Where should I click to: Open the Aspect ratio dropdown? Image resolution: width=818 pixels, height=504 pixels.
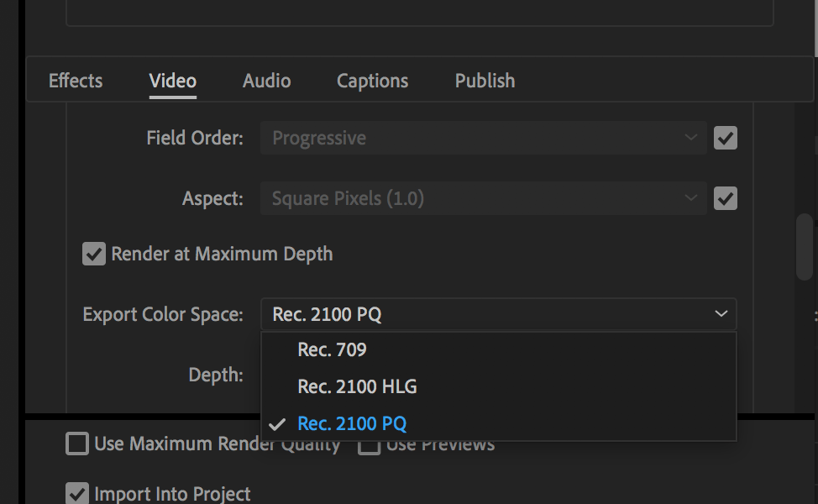(483, 198)
